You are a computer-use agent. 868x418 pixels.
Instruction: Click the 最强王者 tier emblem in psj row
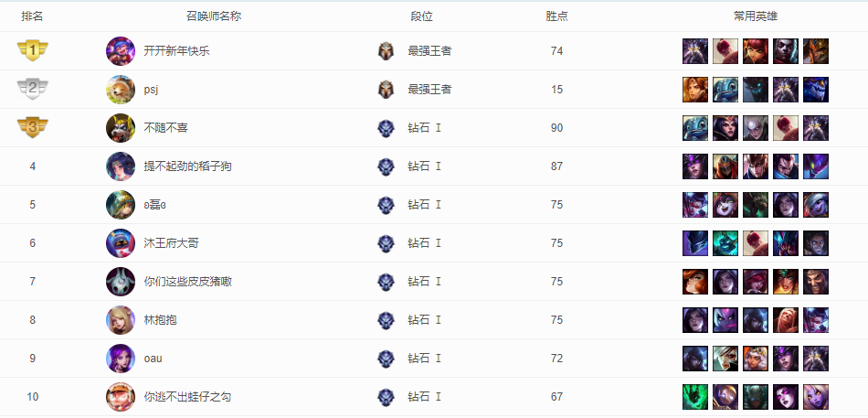386,90
